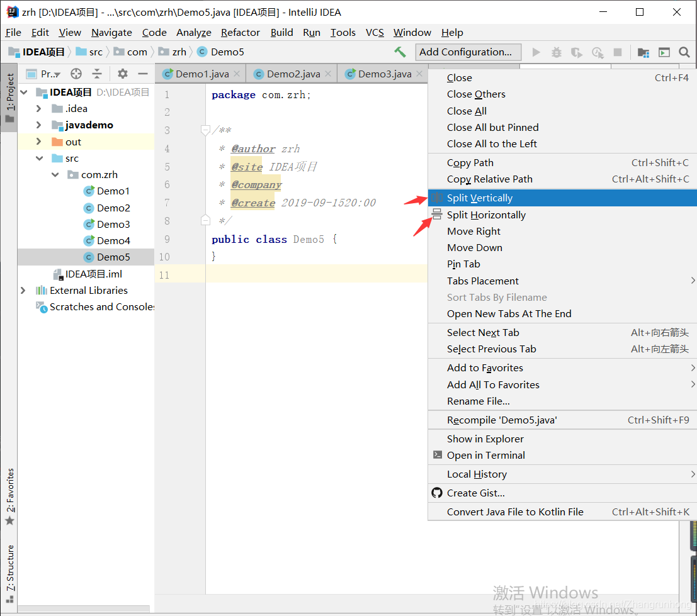Expand the javademo folder
Image resolution: width=697 pixels, height=616 pixels.
click(38, 125)
